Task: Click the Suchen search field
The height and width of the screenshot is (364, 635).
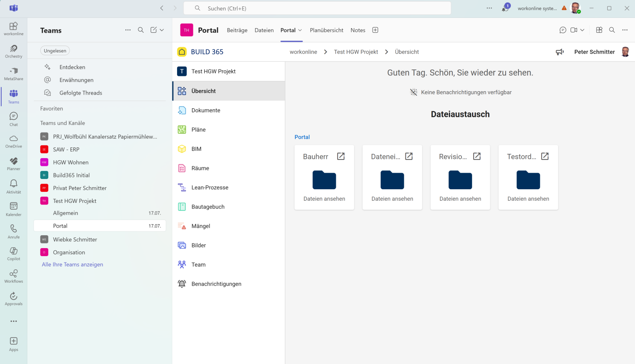Action: point(317,9)
